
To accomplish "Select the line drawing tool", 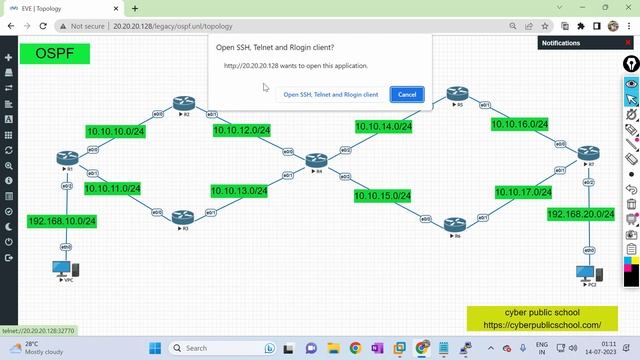I will pos(631,144).
